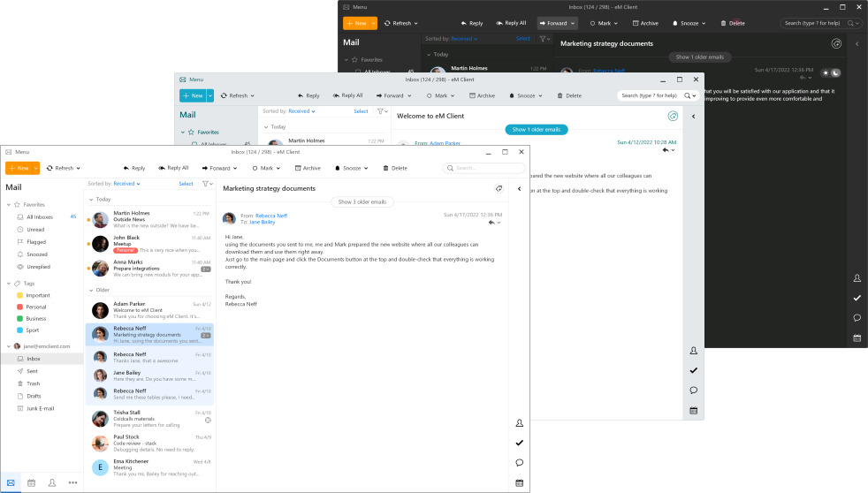
Task: Click the Rebecca Neff sender link in the email header
Action: (271, 216)
